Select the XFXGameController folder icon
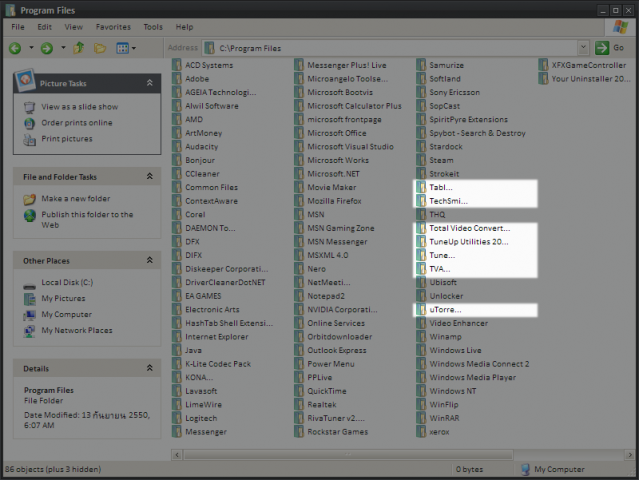The height and width of the screenshot is (480, 639). click(543, 65)
